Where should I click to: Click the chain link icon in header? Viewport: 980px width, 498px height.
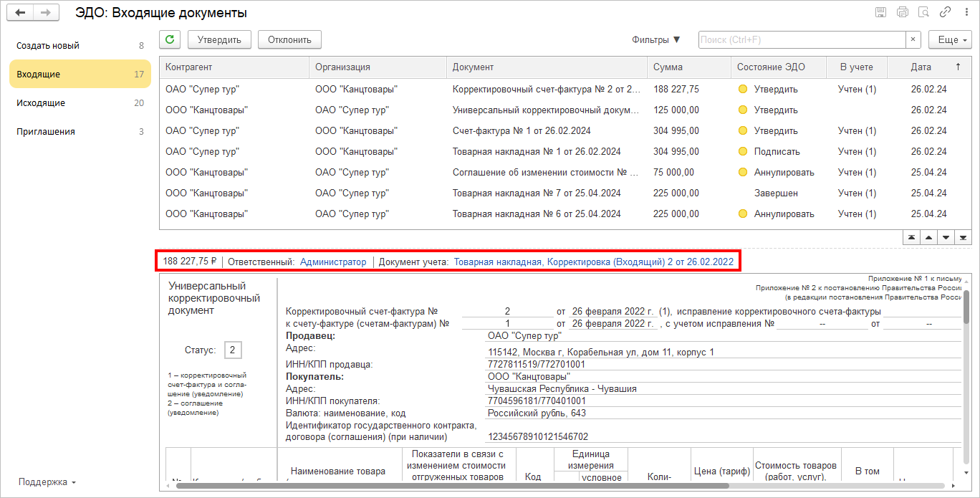point(945,12)
